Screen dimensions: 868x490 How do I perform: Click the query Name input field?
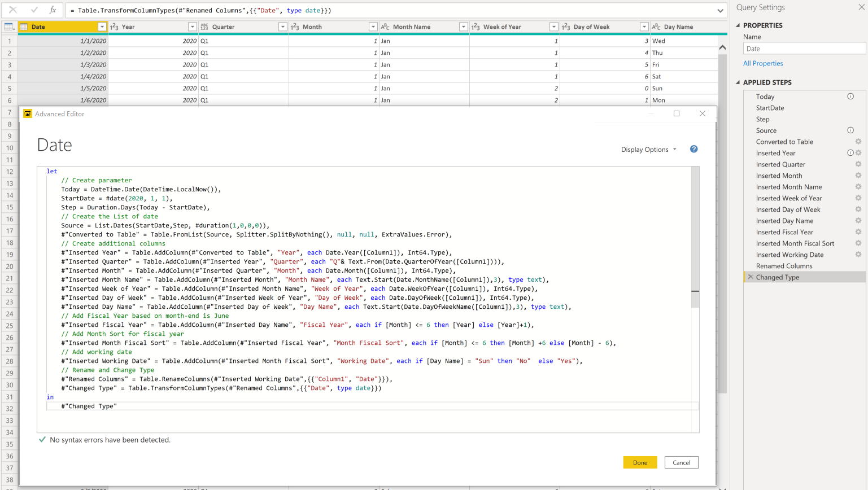(x=804, y=49)
